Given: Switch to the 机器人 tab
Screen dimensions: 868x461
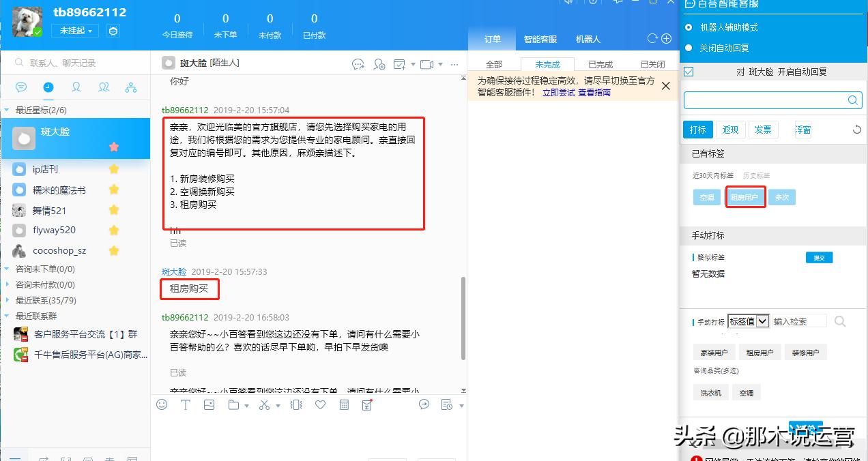Looking at the screenshot, I should click(587, 39).
